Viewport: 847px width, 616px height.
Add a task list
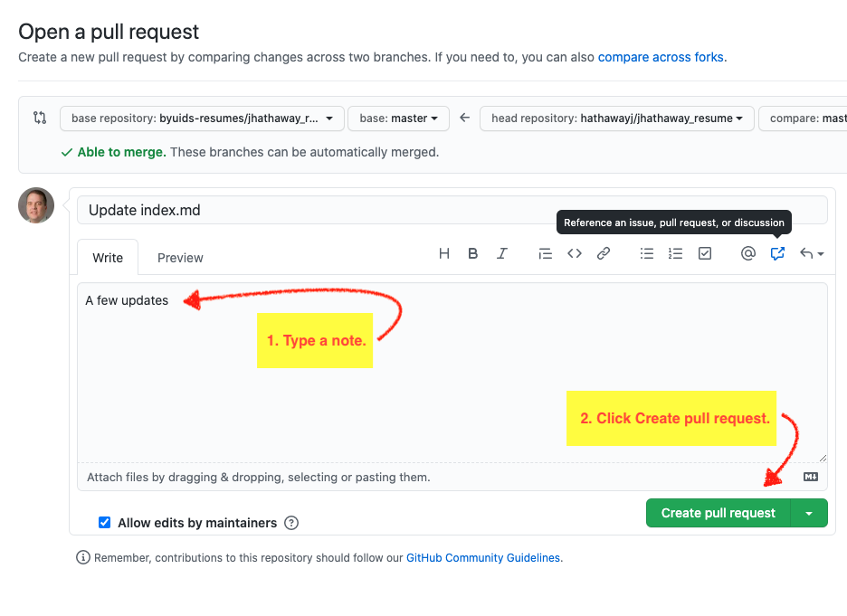pyautogui.click(x=705, y=254)
